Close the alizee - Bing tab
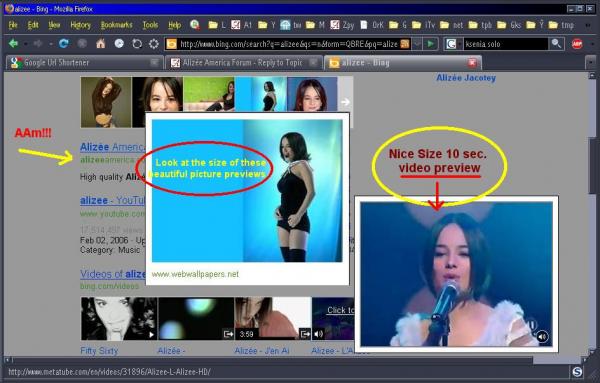Screen dimensions: 600x383 [472, 63]
